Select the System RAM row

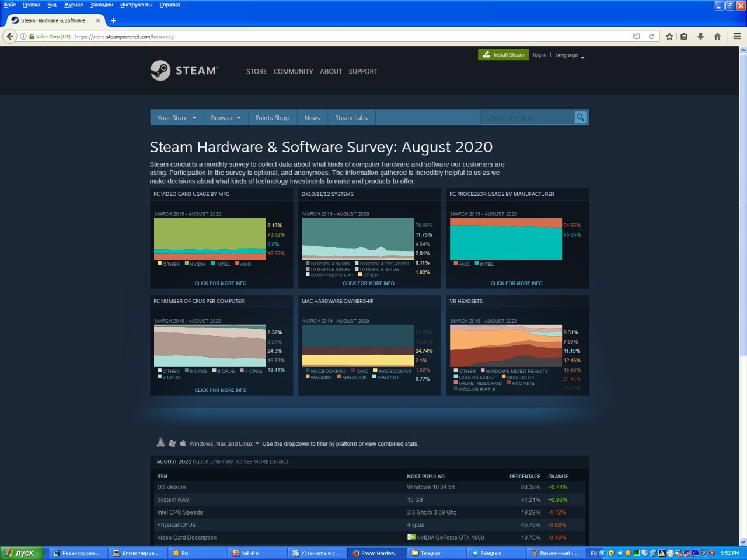coord(369,500)
